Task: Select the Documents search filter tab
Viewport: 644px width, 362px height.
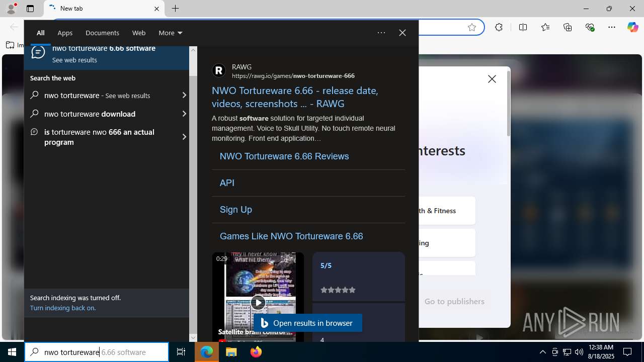Action: (x=102, y=33)
